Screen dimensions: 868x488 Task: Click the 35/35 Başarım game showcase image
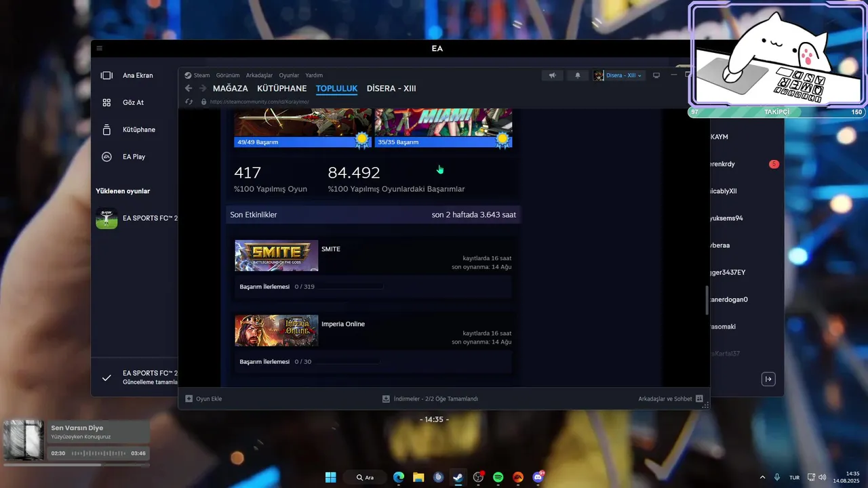[x=443, y=123]
